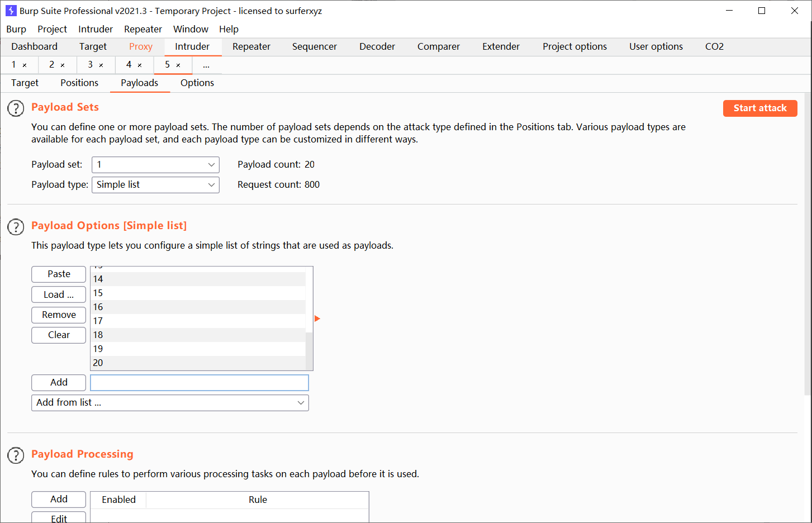The width and height of the screenshot is (812, 523).
Task: Open the Comparer tab
Action: point(439,47)
